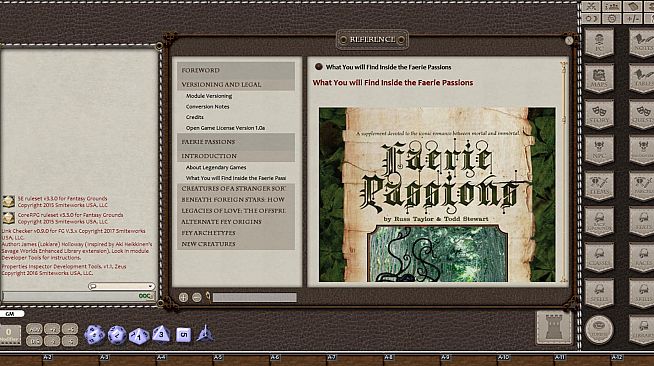654x366 pixels.
Task: Open the combat tracker crossed-swords icon
Action: 591,6
